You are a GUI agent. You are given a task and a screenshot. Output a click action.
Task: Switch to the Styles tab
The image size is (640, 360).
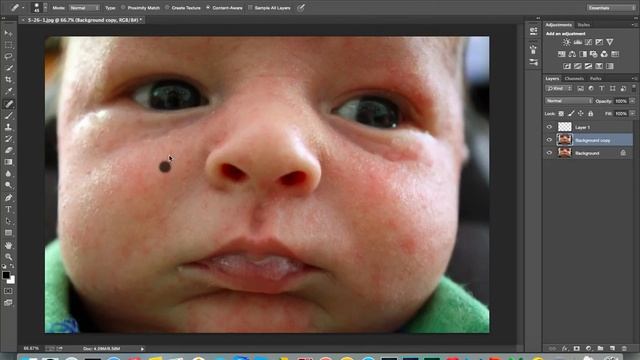(x=583, y=25)
